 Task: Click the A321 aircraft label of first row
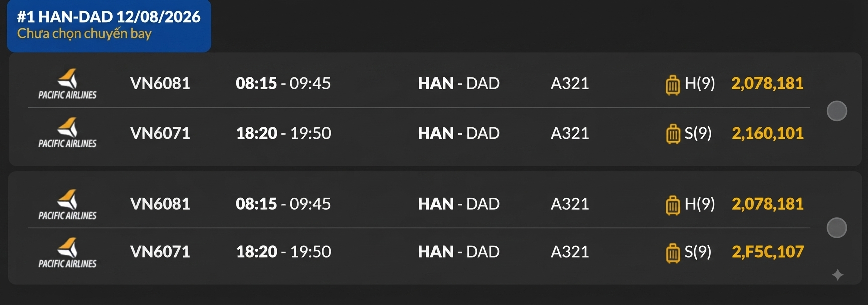(x=570, y=83)
